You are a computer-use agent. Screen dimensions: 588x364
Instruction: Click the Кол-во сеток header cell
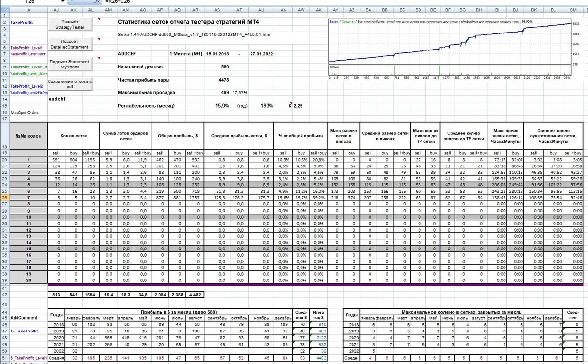(74, 136)
